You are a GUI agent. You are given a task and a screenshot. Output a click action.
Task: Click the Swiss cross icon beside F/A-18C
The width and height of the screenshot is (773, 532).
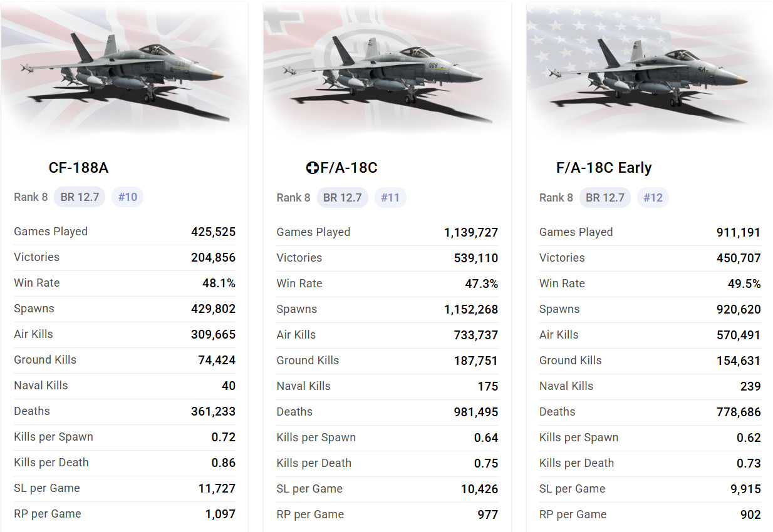click(312, 168)
